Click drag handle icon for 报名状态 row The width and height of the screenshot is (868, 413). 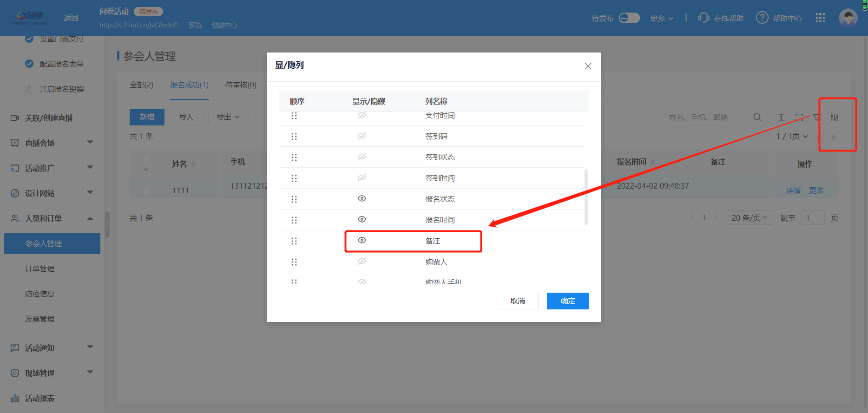pos(294,199)
